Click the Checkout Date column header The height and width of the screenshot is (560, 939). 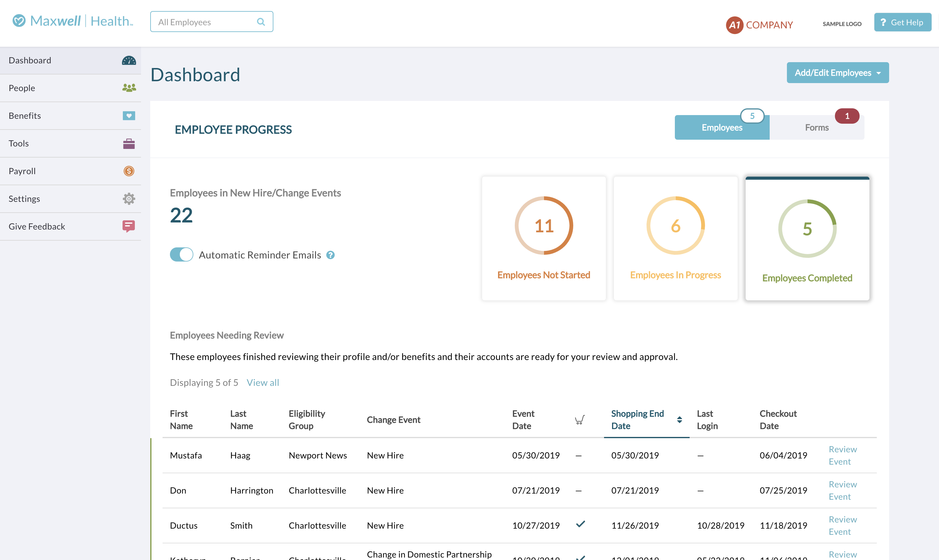tap(778, 420)
